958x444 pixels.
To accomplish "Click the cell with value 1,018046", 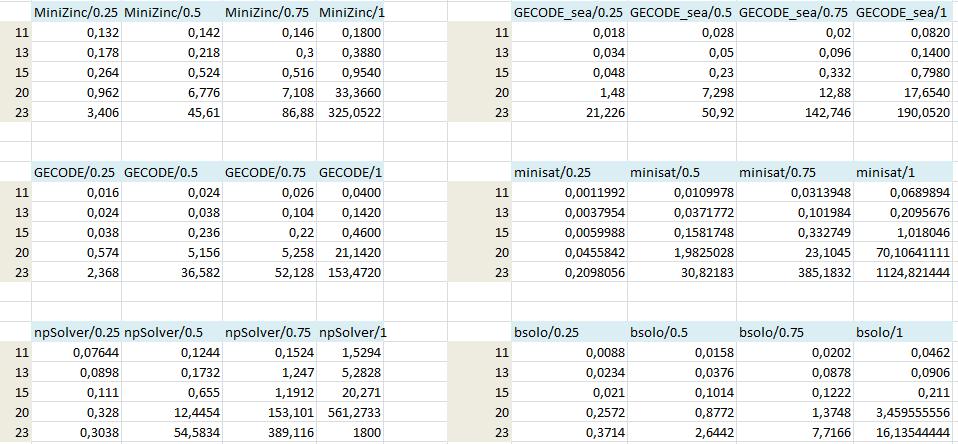I will click(904, 233).
